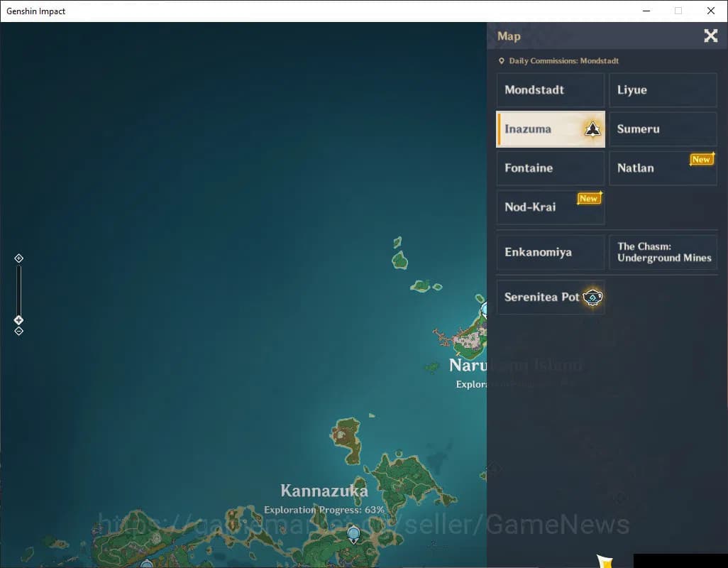The image size is (728, 568).
Task: Close the Map region panel
Action: 710,35
